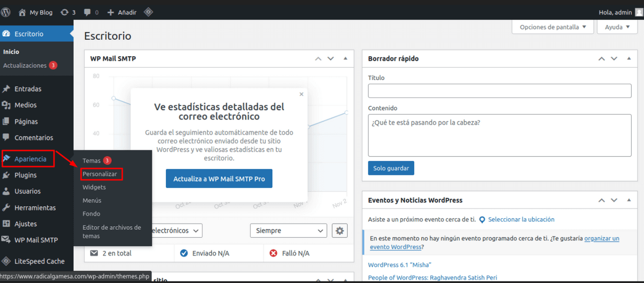Click the LiteSpeed Cache diamond icon in sidebar
Screen dimensions: 644x283
tap(6, 261)
